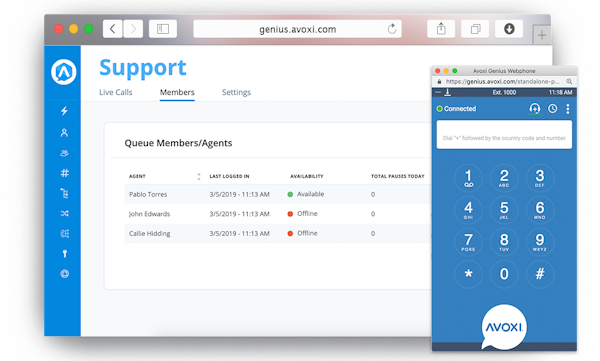600x361 pixels.
Task: Open the headset icon in webphone
Action: point(535,109)
